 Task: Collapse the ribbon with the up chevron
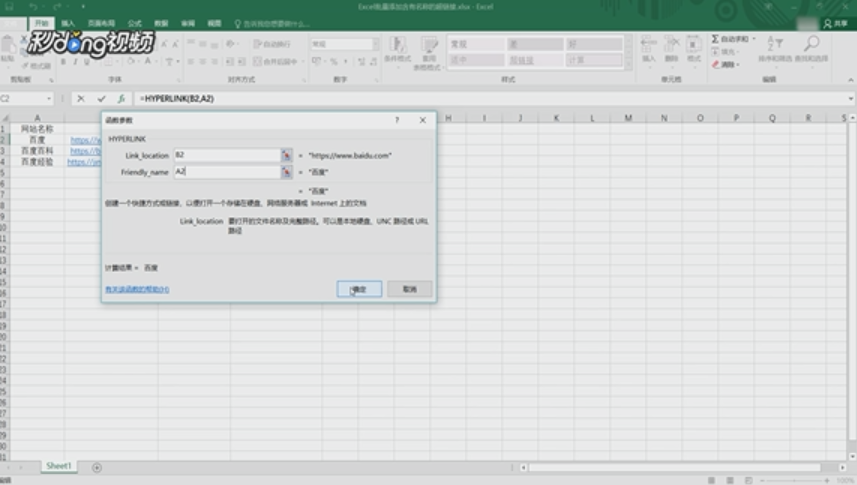[850, 80]
